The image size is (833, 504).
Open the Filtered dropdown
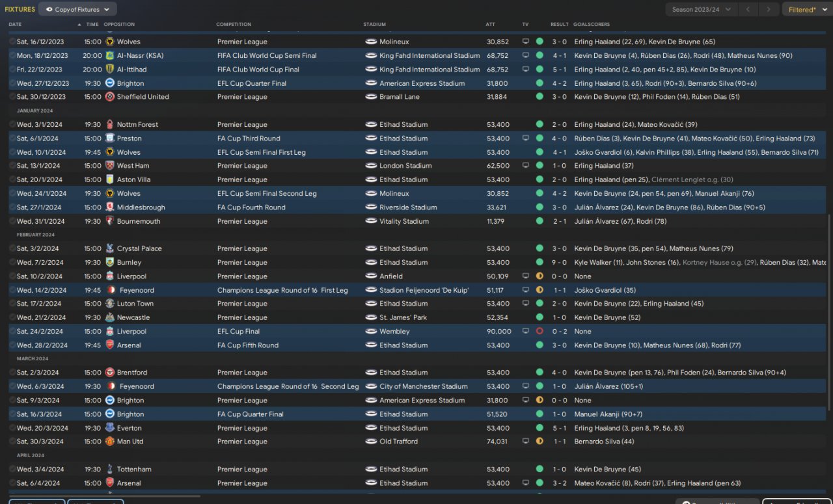(806, 9)
